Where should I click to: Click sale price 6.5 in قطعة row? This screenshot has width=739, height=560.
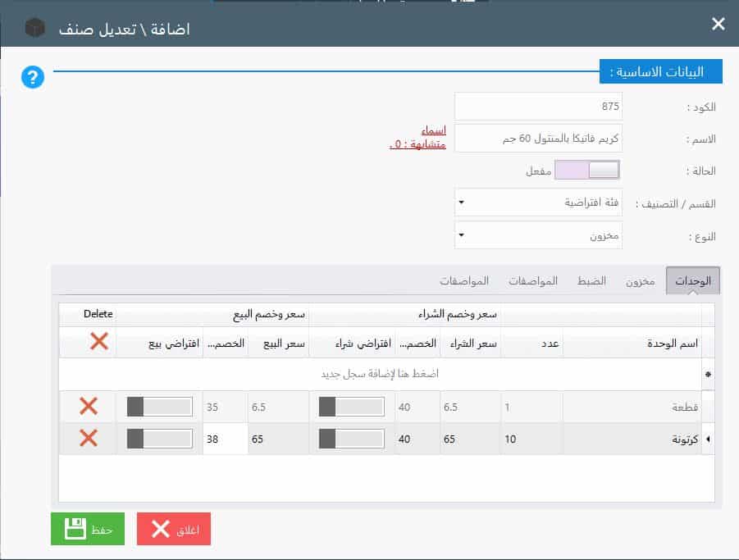[x=278, y=407]
